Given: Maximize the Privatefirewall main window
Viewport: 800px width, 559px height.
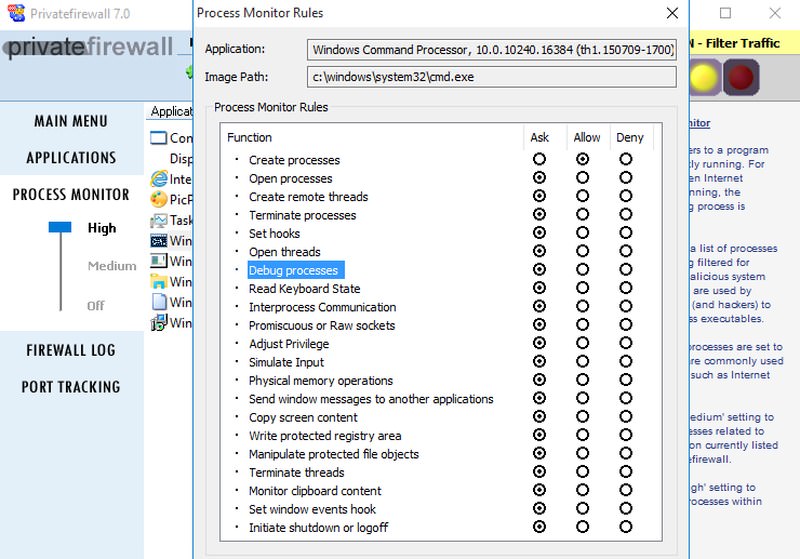Looking at the screenshot, I should 725,13.
